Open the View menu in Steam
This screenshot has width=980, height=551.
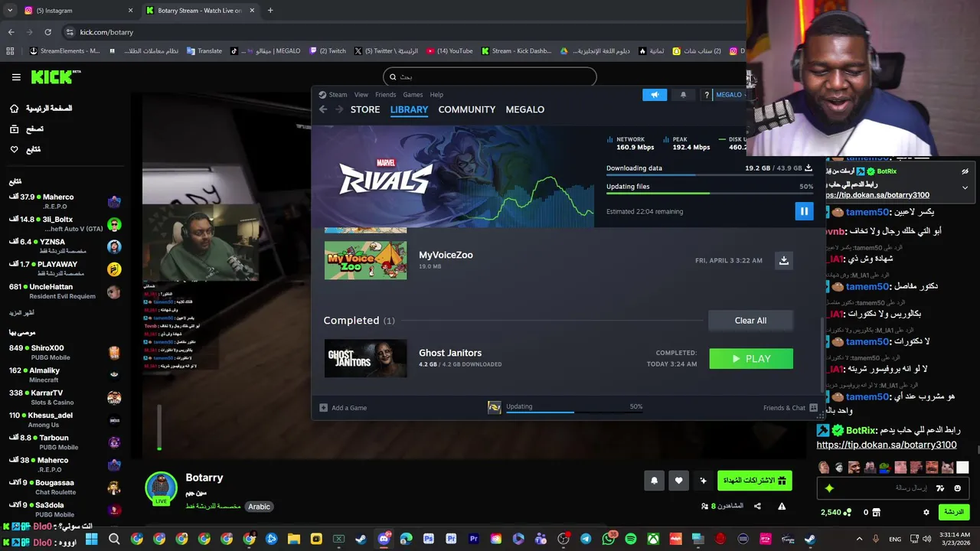coord(361,95)
